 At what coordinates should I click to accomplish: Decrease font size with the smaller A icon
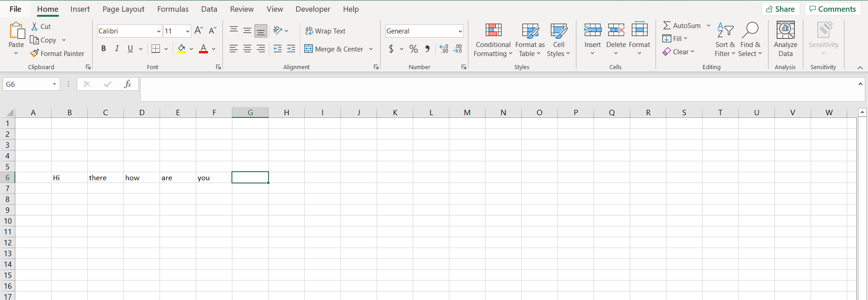212,31
